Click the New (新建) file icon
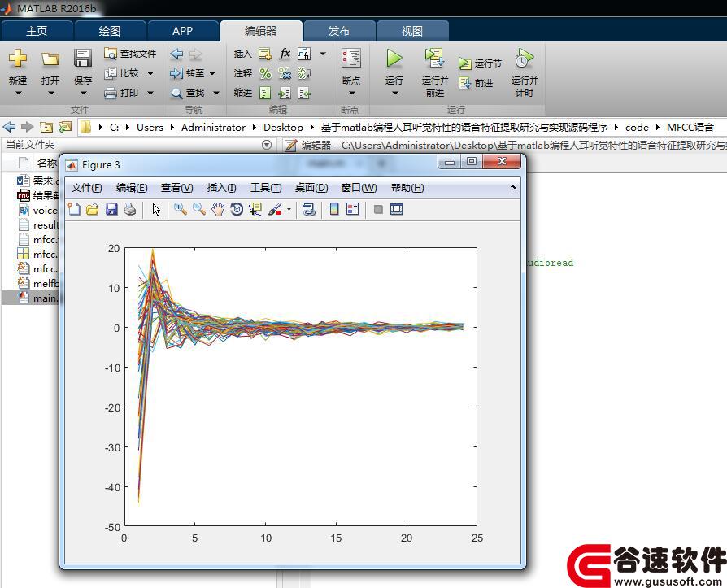The height and width of the screenshot is (588, 727). pyautogui.click(x=18, y=59)
